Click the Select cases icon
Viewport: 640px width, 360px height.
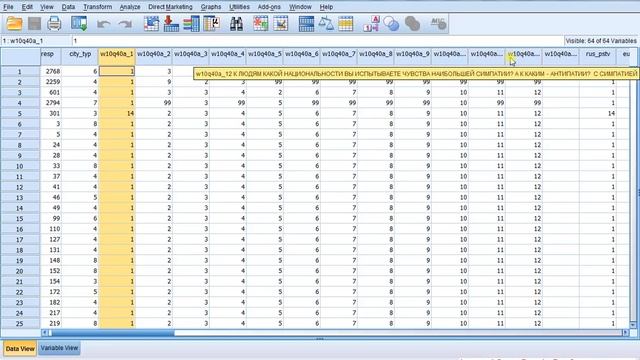tap(345, 24)
